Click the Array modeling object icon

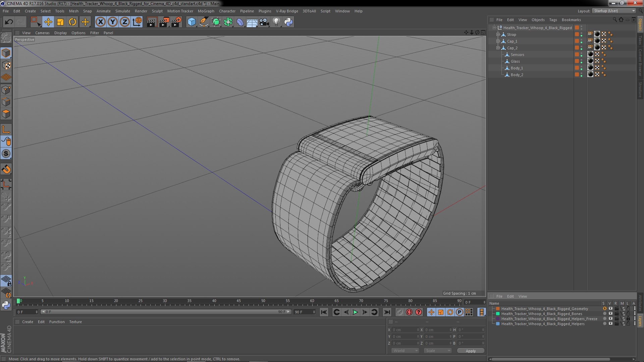(x=228, y=22)
